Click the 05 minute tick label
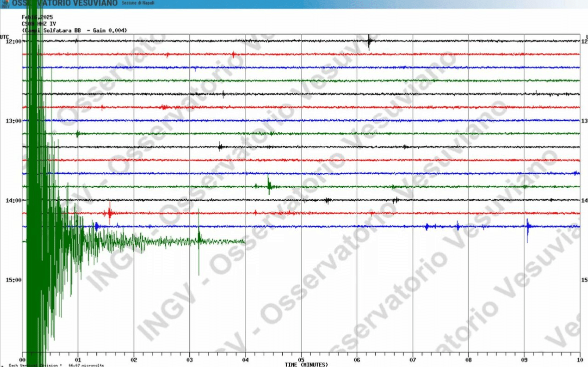This screenshot has height=367, width=588. coord(301,360)
